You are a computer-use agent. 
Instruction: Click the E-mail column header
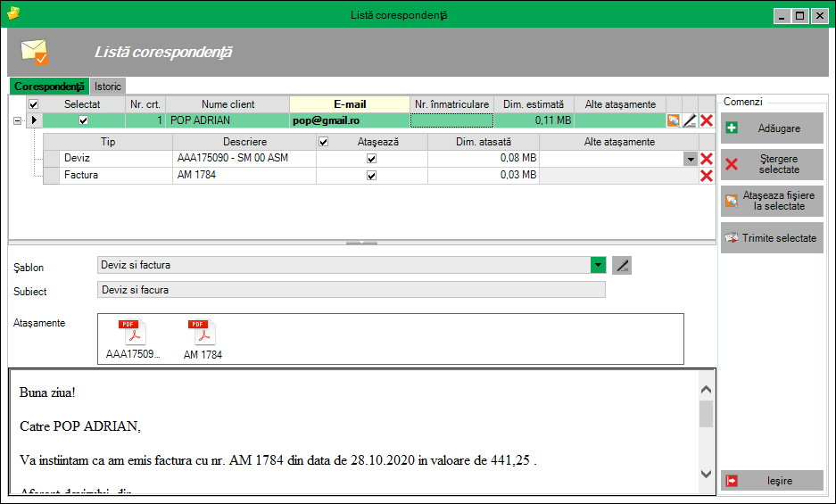coord(350,104)
